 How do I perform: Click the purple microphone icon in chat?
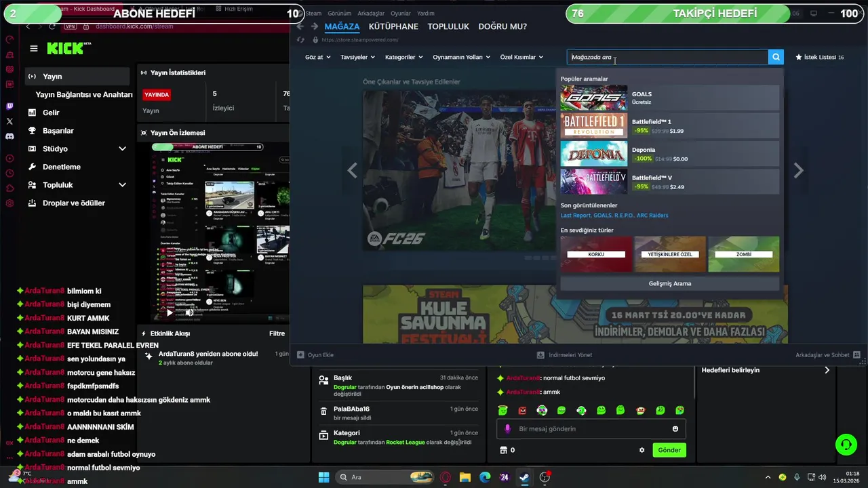507,429
